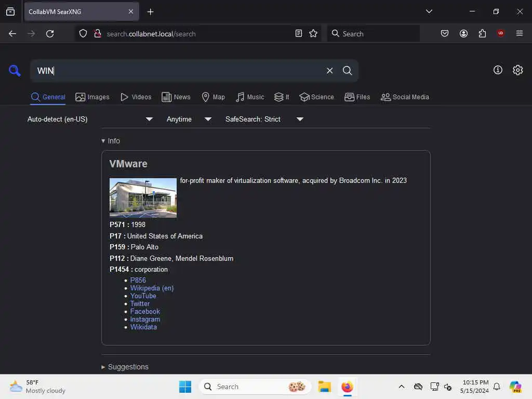
Task: Toggle reader view icon
Action: pos(299,34)
